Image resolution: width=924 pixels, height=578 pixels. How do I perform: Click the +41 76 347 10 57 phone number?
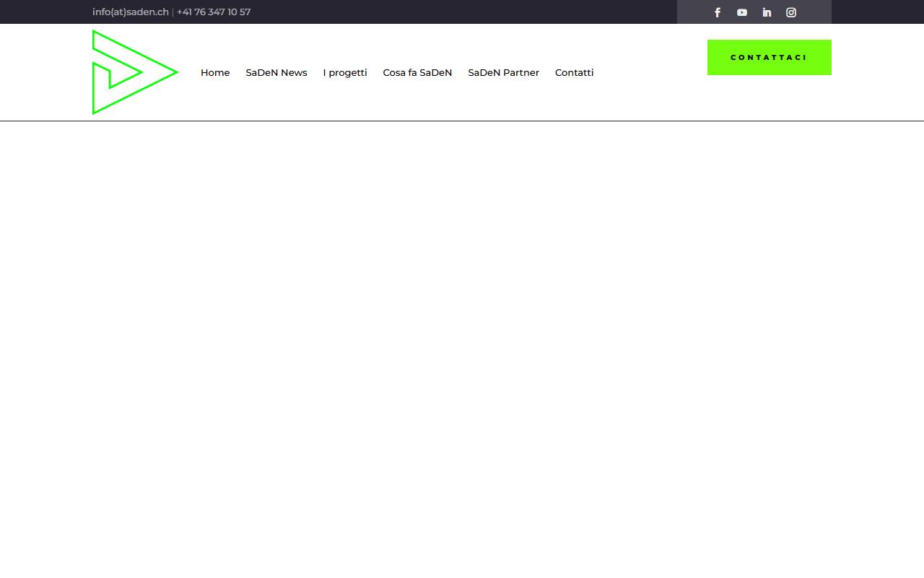(214, 12)
